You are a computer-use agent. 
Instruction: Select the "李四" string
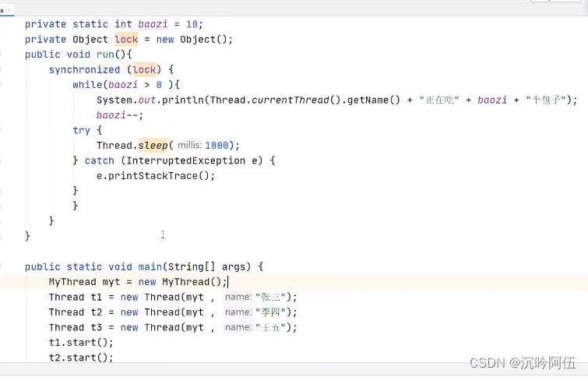pos(270,312)
